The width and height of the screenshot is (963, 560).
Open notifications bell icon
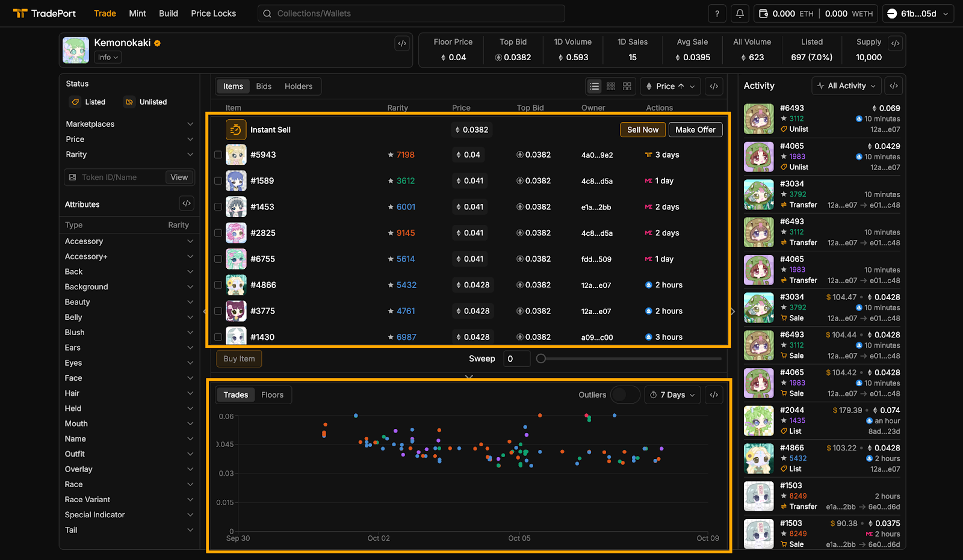pos(740,13)
